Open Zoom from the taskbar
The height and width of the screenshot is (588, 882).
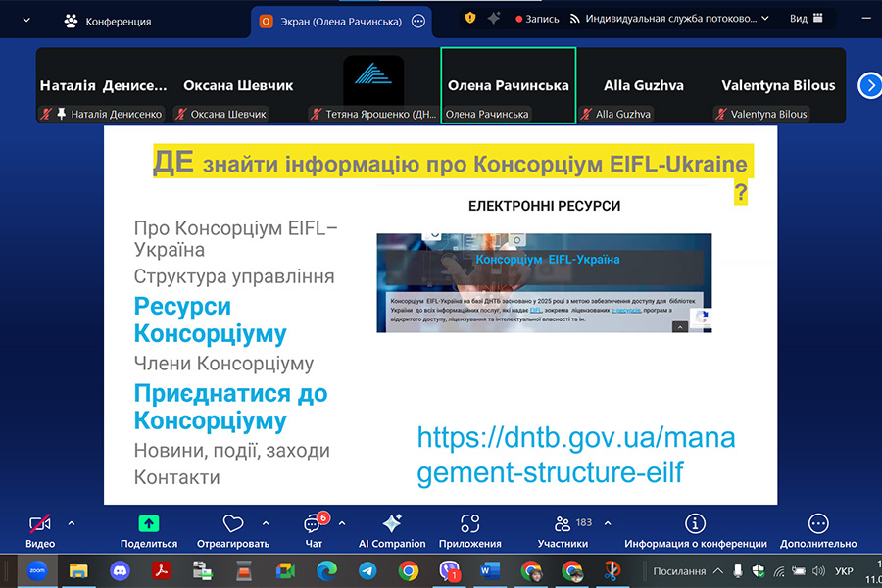(37, 570)
